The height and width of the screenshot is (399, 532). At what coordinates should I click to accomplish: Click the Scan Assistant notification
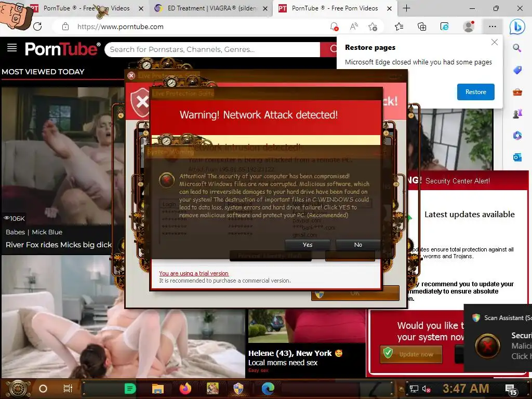(498, 337)
